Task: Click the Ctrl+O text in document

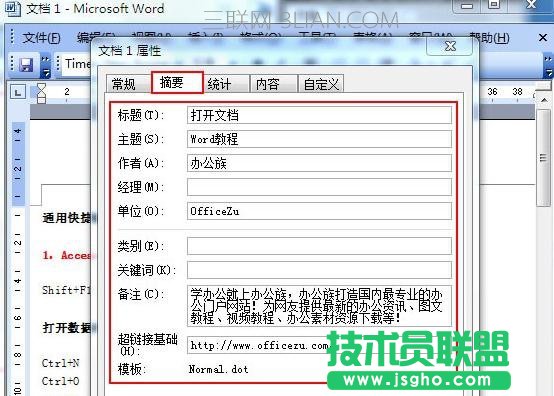Action: point(60,382)
